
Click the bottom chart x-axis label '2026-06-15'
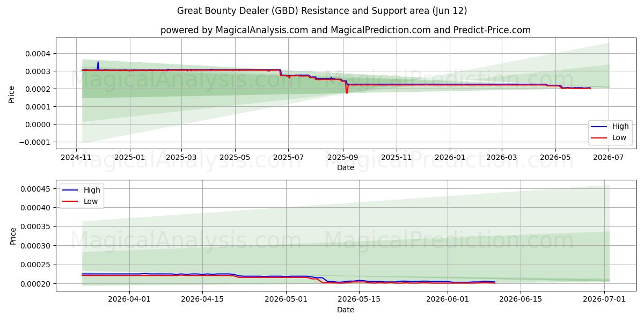tap(521, 300)
